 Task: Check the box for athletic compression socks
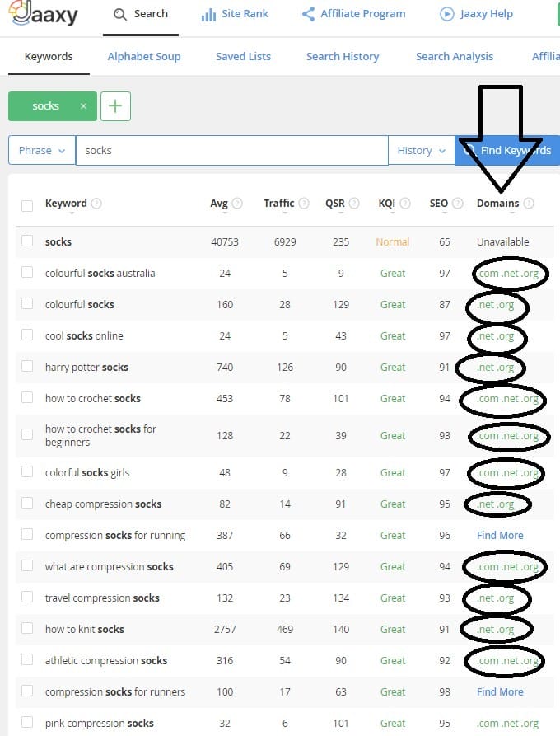27,659
